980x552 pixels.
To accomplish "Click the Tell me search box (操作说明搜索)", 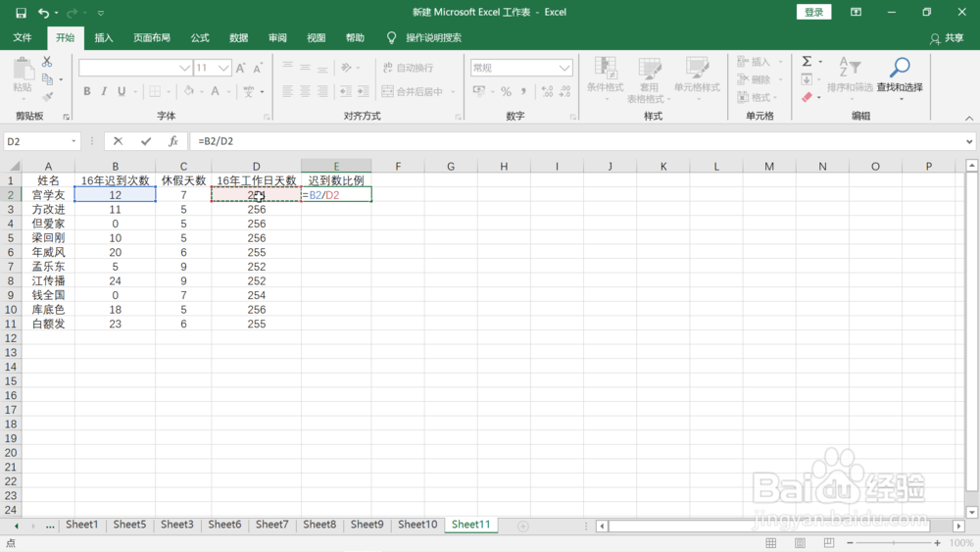I will [433, 37].
